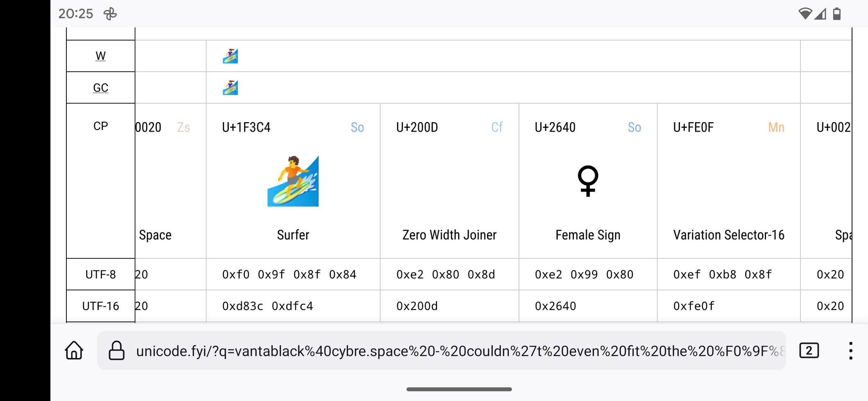Screen dimensions: 868x401
Task: Click the Variation Selector-16 name
Action: [729, 235]
